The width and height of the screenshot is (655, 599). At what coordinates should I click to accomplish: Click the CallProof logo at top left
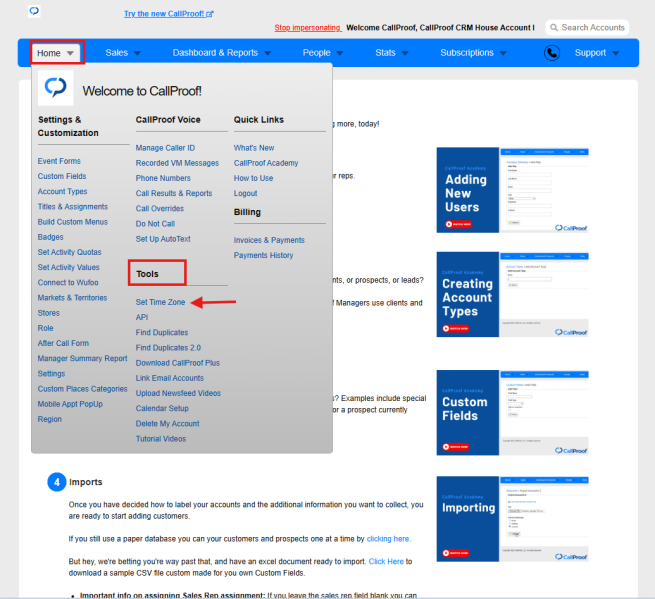[34, 11]
